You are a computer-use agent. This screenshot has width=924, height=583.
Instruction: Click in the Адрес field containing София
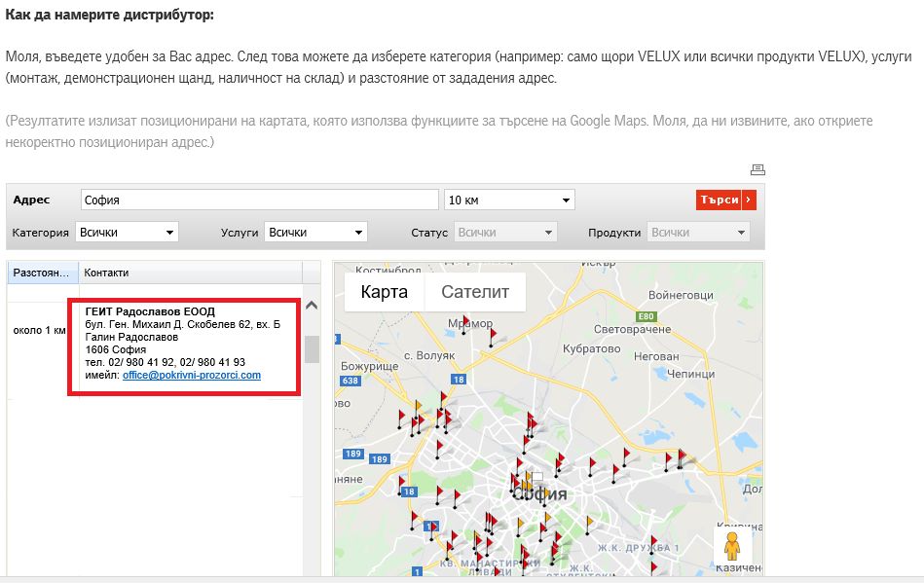click(259, 200)
